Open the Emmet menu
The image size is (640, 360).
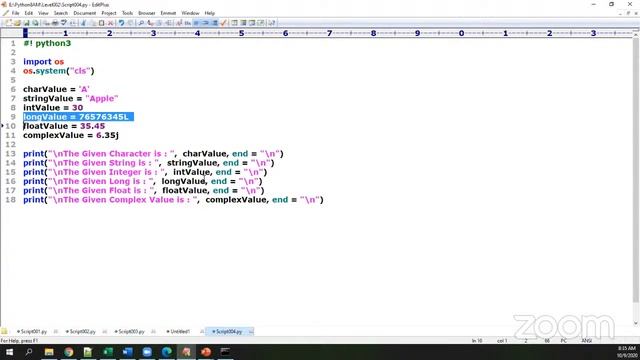click(x=168, y=13)
